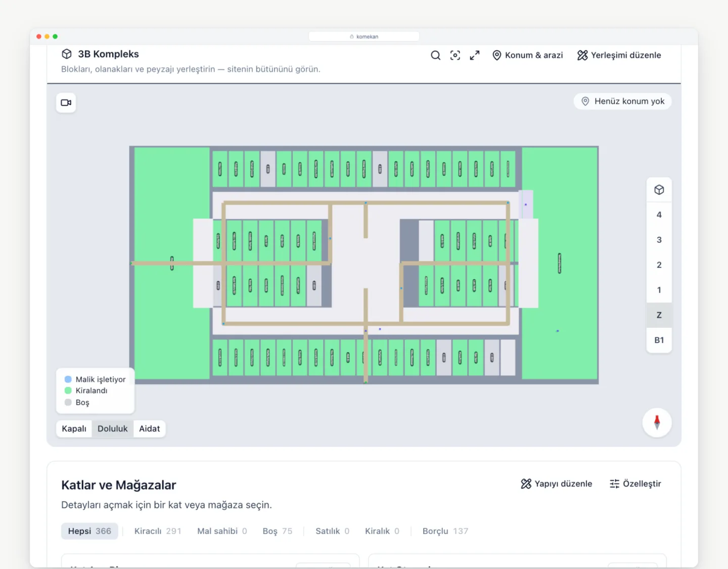728x569 pixels.
Task: Select floor 2 in floor selector
Action: pyautogui.click(x=659, y=265)
